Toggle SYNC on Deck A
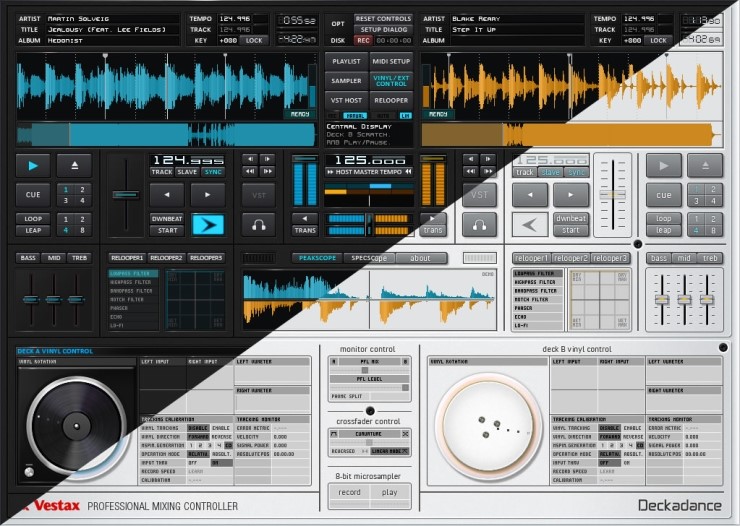This screenshot has width=740, height=526. coord(215,172)
